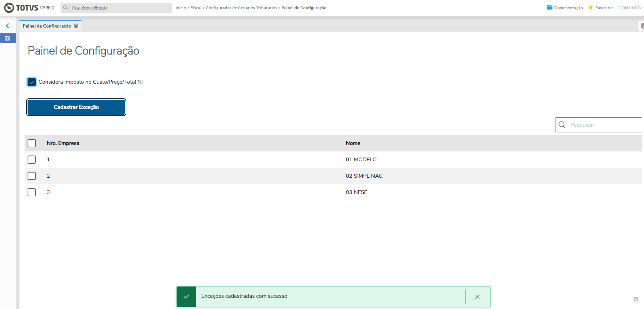Dismiss the success notification with X

point(477,297)
